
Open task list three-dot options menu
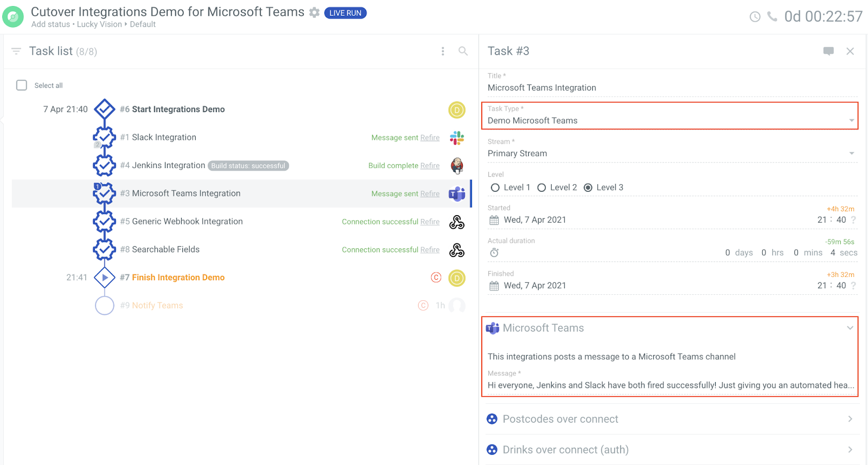tap(443, 51)
